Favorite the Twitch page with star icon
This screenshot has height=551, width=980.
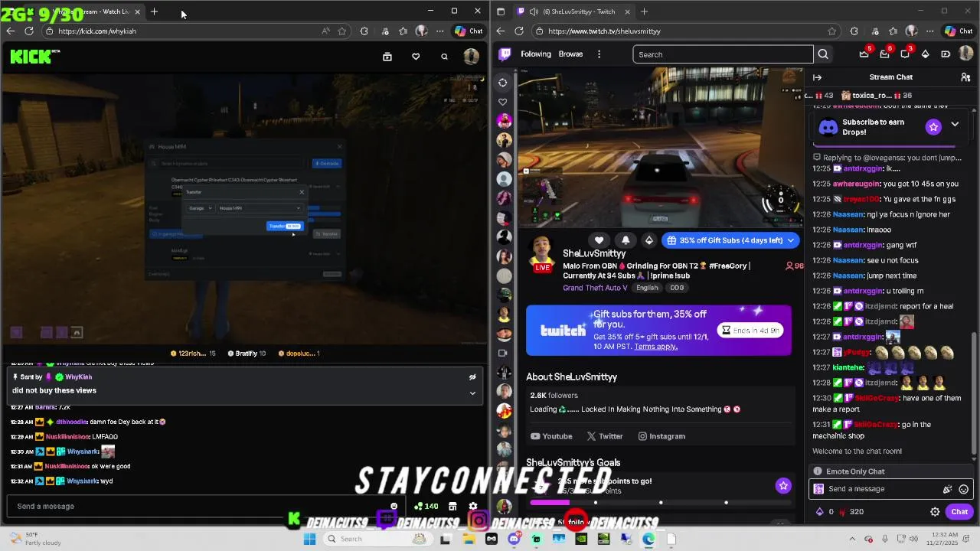(832, 31)
